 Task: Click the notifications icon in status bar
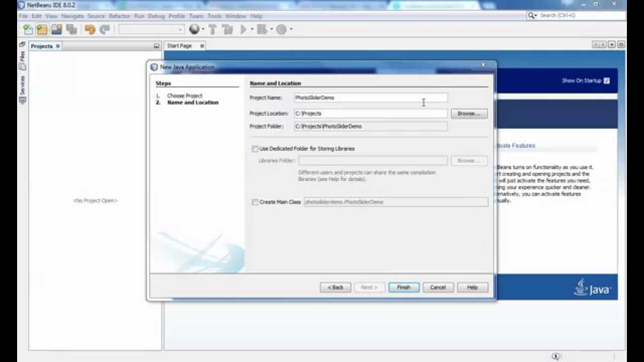[556, 356]
